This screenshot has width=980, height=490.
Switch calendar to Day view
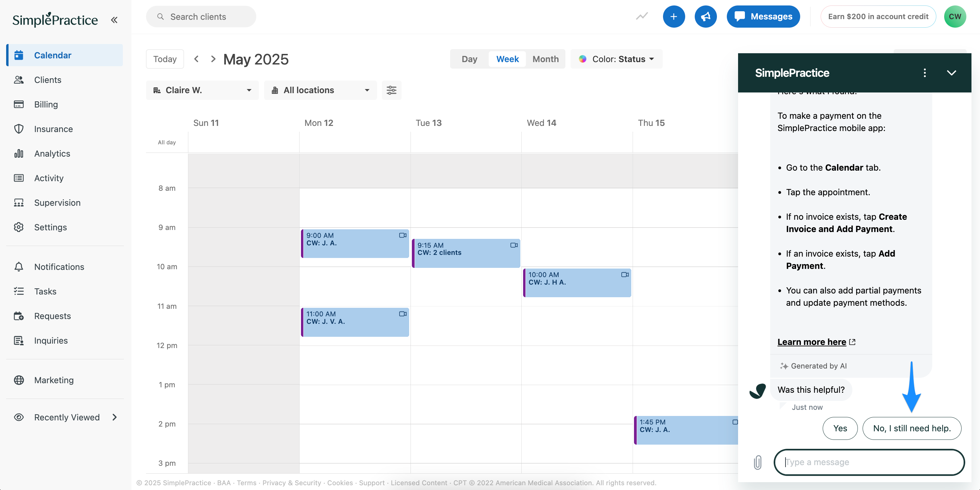[x=469, y=59]
